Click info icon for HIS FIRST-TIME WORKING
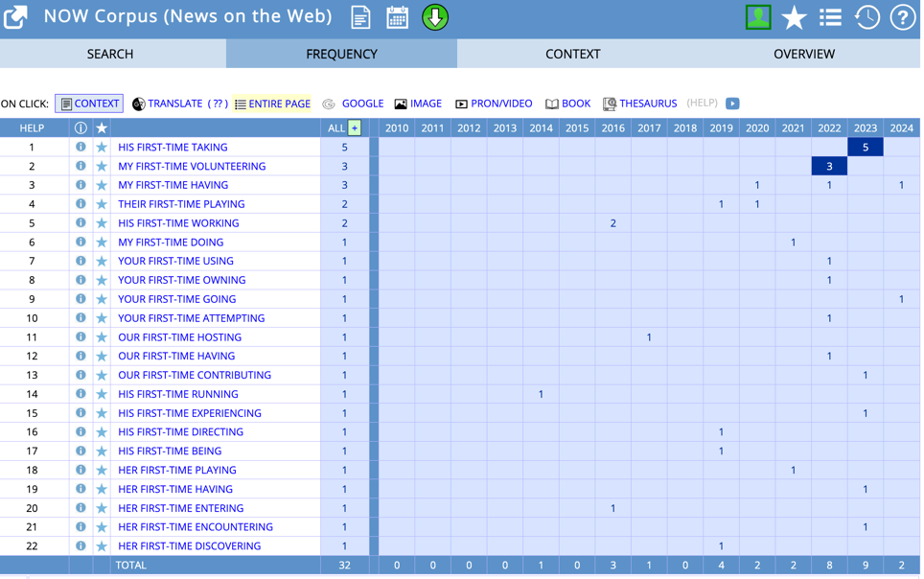Image resolution: width=924 pixels, height=579 pixels. (81, 222)
